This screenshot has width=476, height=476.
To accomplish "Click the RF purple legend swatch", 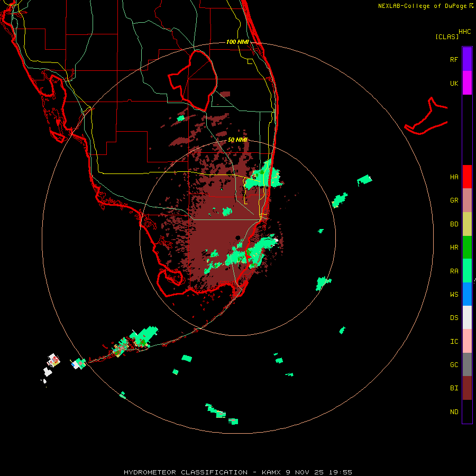I will [467, 59].
